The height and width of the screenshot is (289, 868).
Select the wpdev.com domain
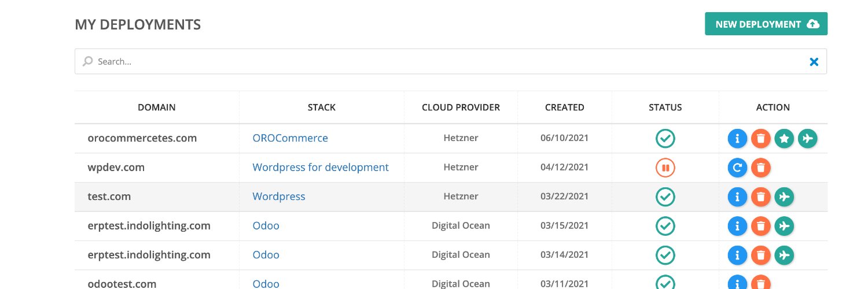coord(116,168)
